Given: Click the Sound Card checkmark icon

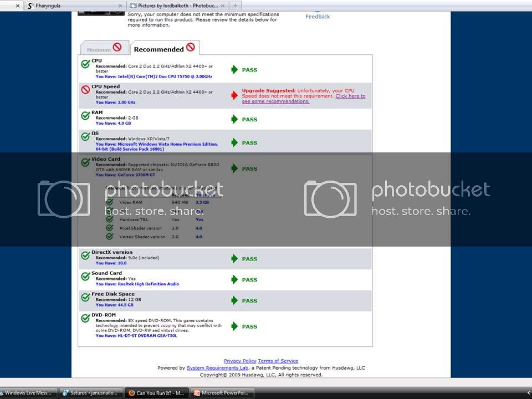Looking at the screenshot, I should coord(85,277).
